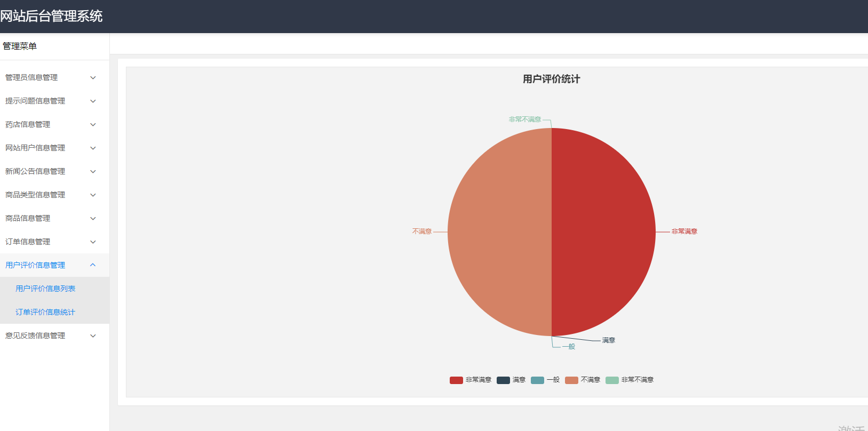Click 管理菜单 sidebar heading
Image resolution: width=868 pixels, height=431 pixels.
tap(20, 46)
